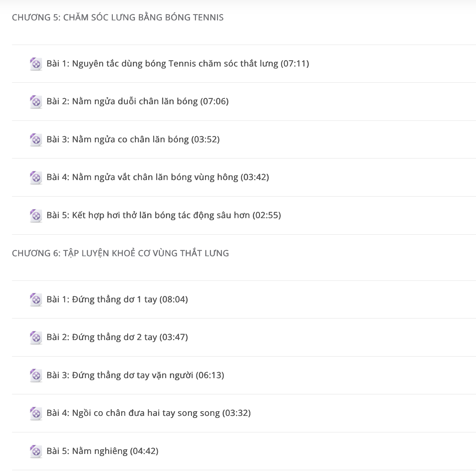
Task: Open lesson Nằm ngửa duỗi chân lăn bóng
Action: pyautogui.click(x=138, y=101)
